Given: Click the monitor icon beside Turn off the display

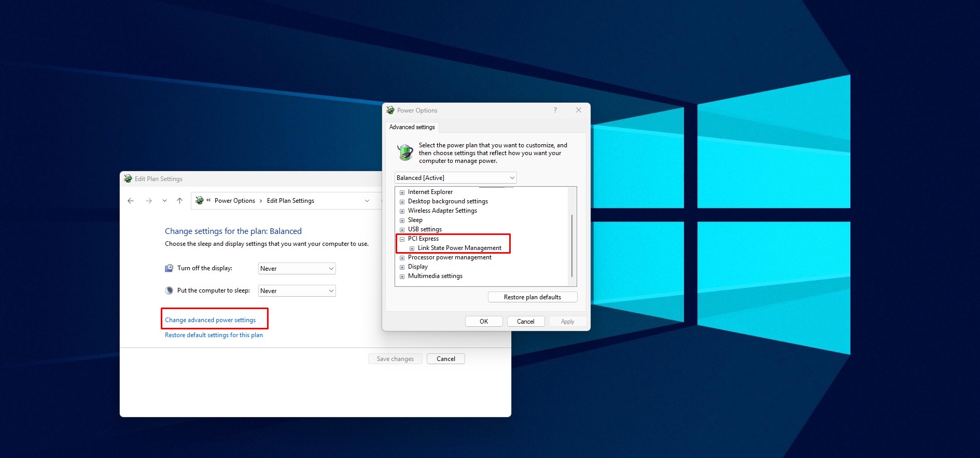Looking at the screenshot, I should tap(169, 268).
